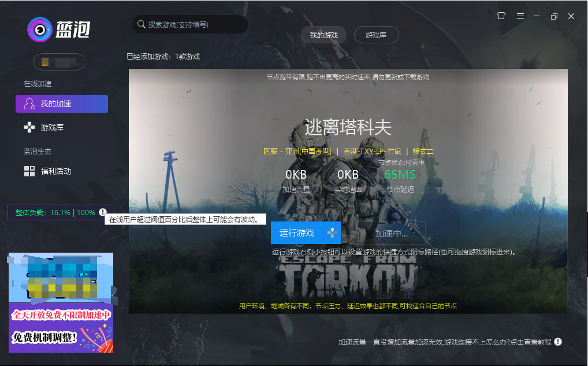588x366 pixels.
Task: Click the search magnifier icon
Action: (x=141, y=24)
